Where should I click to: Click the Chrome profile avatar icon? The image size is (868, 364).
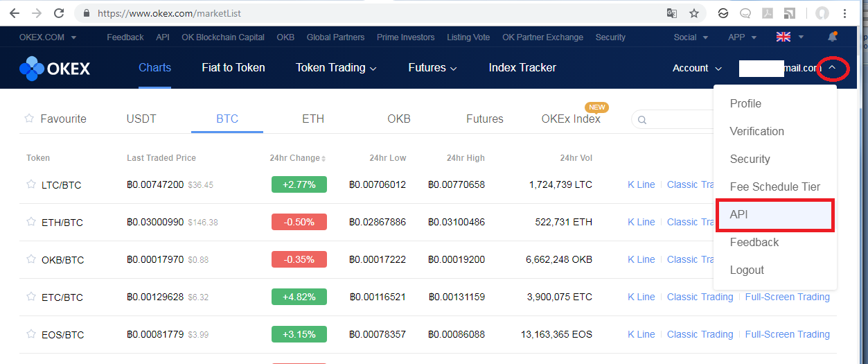[x=822, y=13]
